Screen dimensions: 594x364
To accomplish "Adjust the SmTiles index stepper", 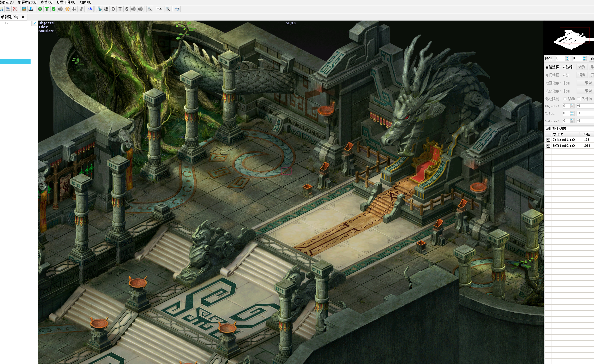I will tap(572, 120).
